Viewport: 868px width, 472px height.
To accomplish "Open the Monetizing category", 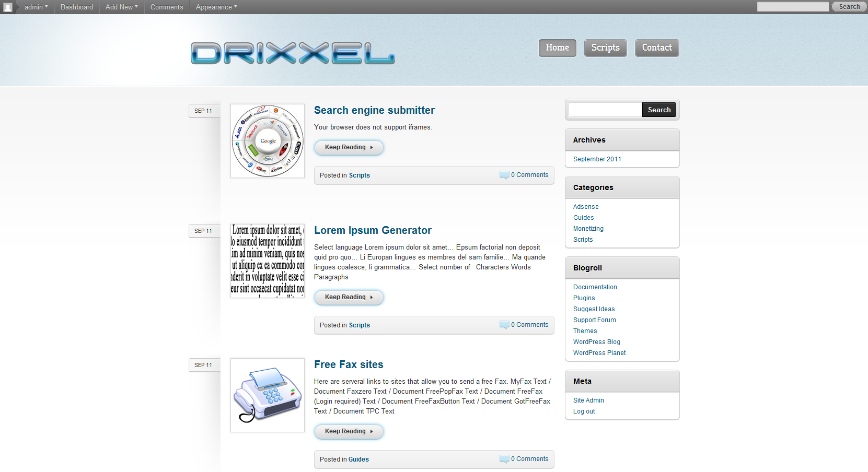I will pos(588,229).
